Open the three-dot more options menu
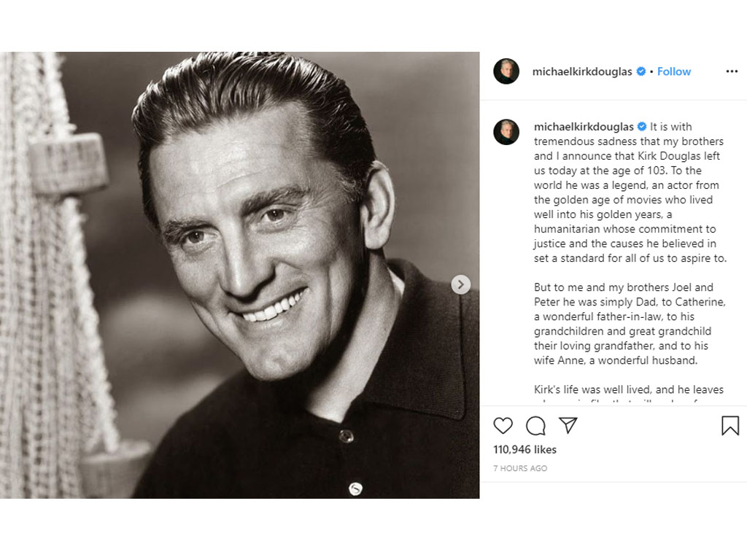 click(x=732, y=71)
